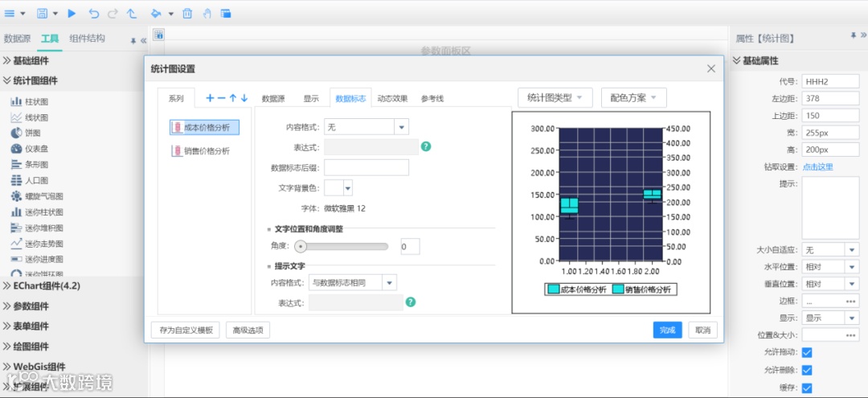The height and width of the screenshot is (398, 868).
Task: Open the 边框 ellipsis field
Action: (x=830, y=302)
